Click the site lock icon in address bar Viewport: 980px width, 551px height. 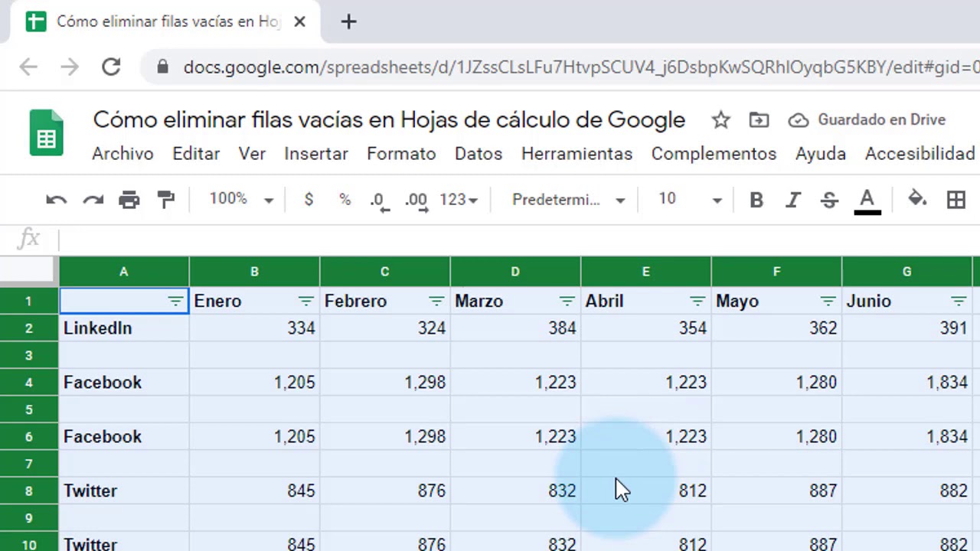tap(162, 67)
